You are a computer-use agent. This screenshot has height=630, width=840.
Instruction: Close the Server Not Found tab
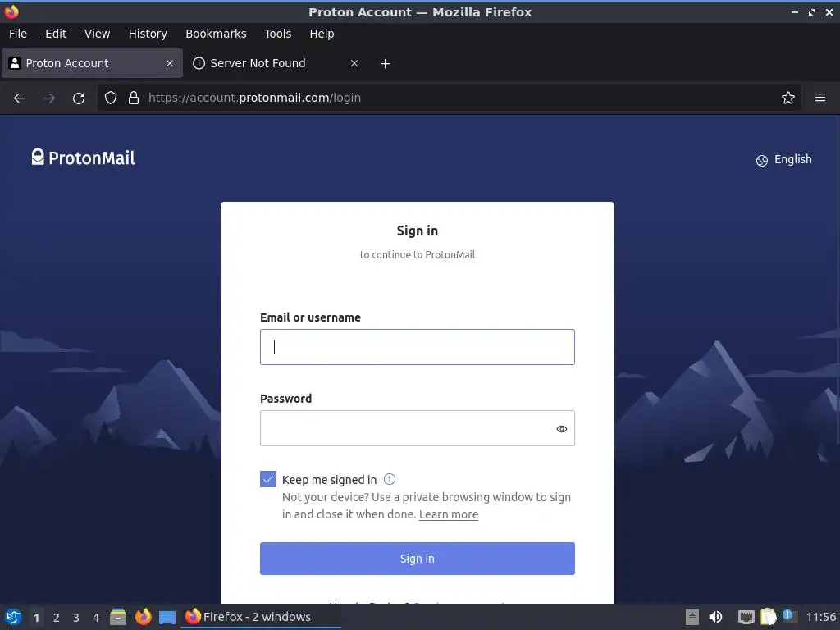coord(354,63)
